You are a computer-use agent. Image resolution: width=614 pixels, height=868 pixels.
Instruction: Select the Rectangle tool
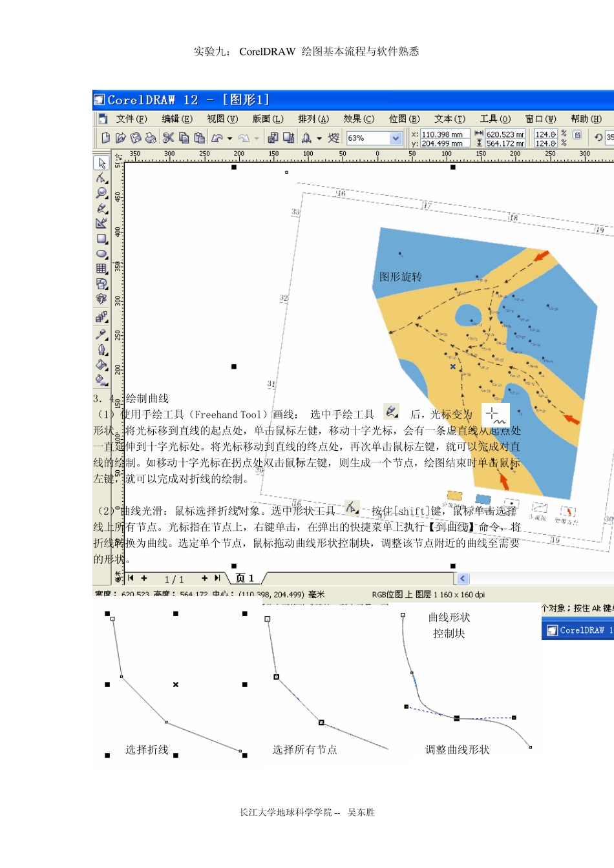[x=101, y=238]
